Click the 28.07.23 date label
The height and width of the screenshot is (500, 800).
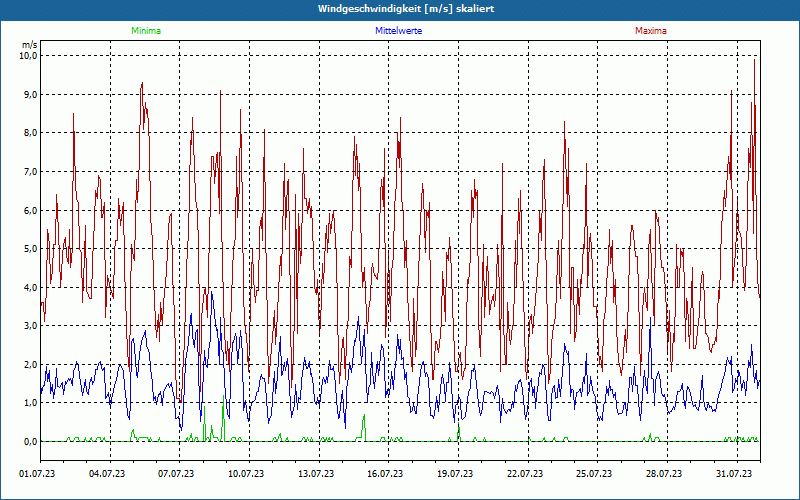pos(664,474)
